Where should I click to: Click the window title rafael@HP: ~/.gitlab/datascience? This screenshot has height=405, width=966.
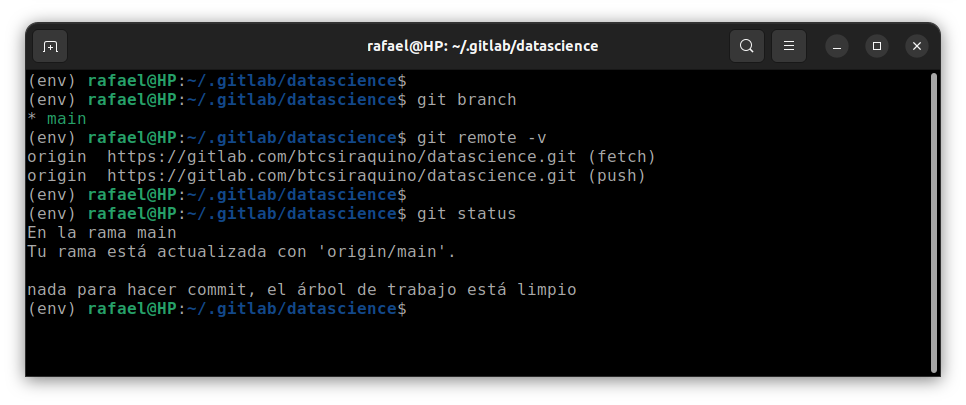pyautogui.click(x=482, y=46)
